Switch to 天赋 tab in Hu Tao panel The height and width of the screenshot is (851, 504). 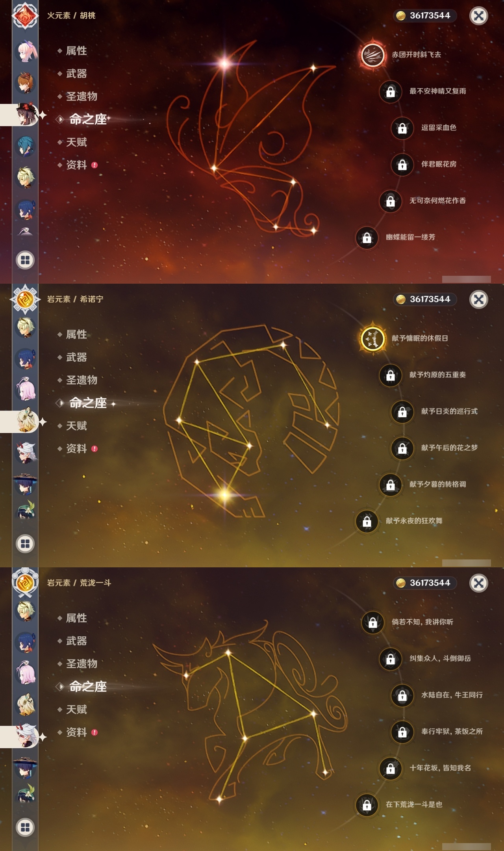tap(76, 142)
